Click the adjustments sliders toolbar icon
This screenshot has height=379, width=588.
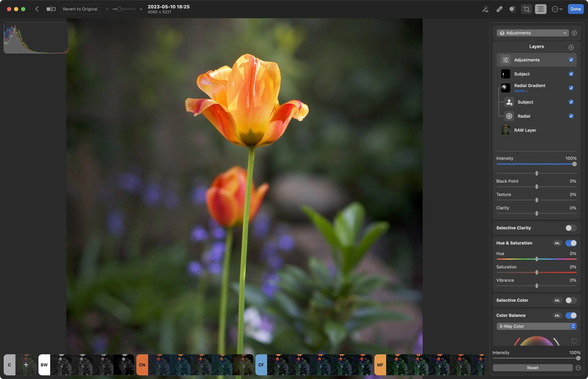pyautogui.click(x=540, y=9)
